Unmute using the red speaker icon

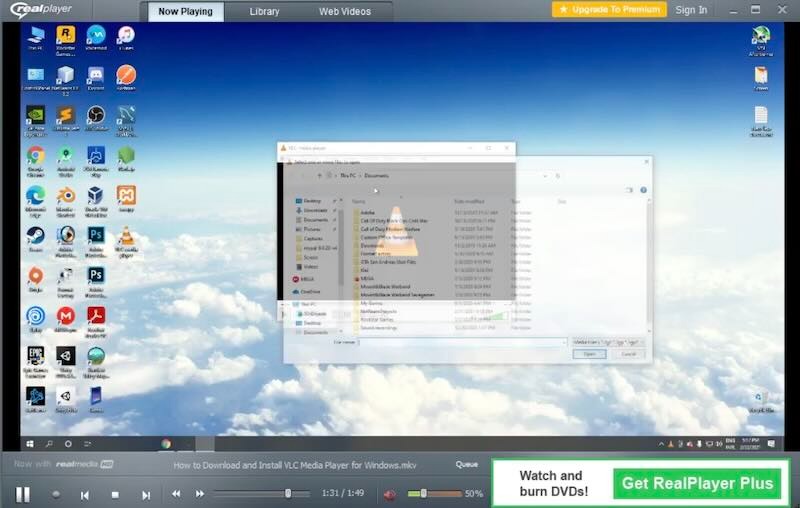(390, 494)
